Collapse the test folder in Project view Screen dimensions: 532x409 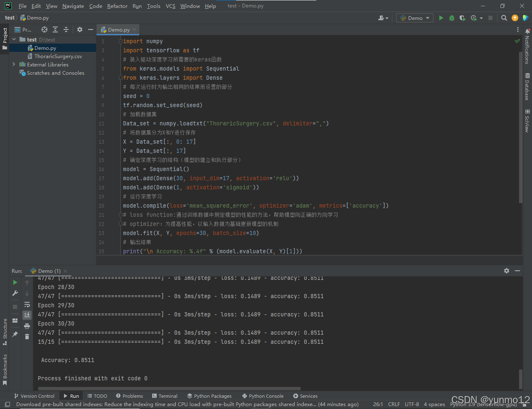point(14,39)
